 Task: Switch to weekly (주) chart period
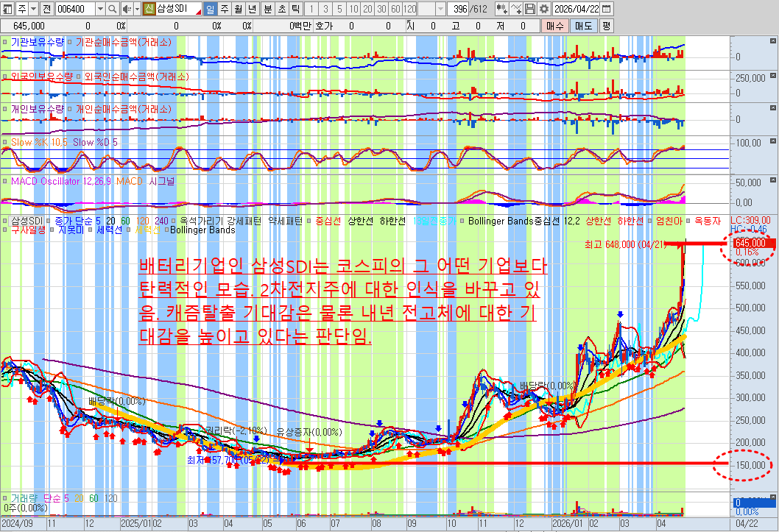pos(224,9)
